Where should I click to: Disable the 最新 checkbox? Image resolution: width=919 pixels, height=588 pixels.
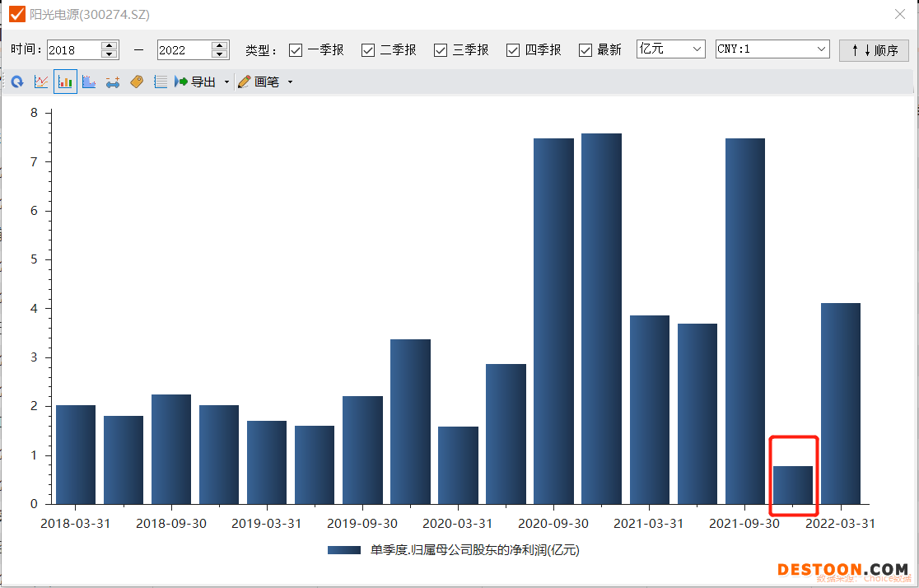pyautogui.click(x=585, y=50)
